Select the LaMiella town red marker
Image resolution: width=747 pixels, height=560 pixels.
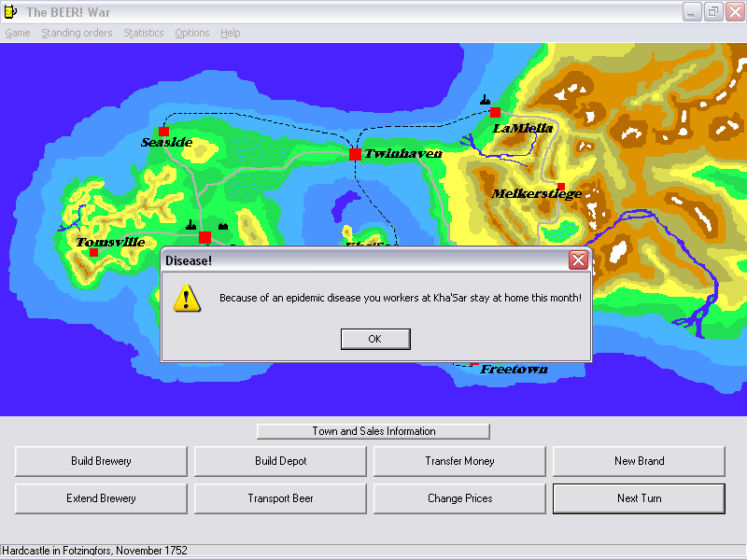tap(495, 113)
